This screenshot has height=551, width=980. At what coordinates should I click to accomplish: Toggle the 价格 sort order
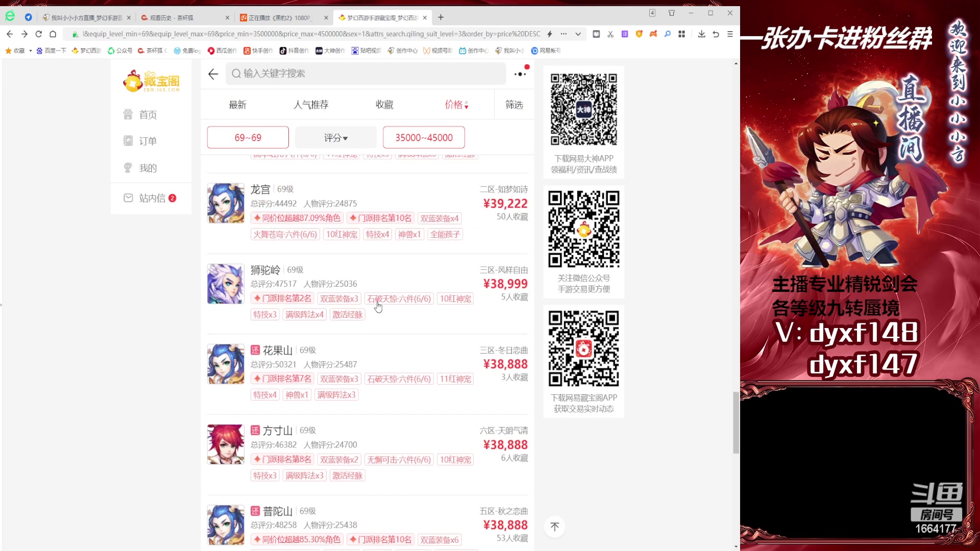(456, 105)
